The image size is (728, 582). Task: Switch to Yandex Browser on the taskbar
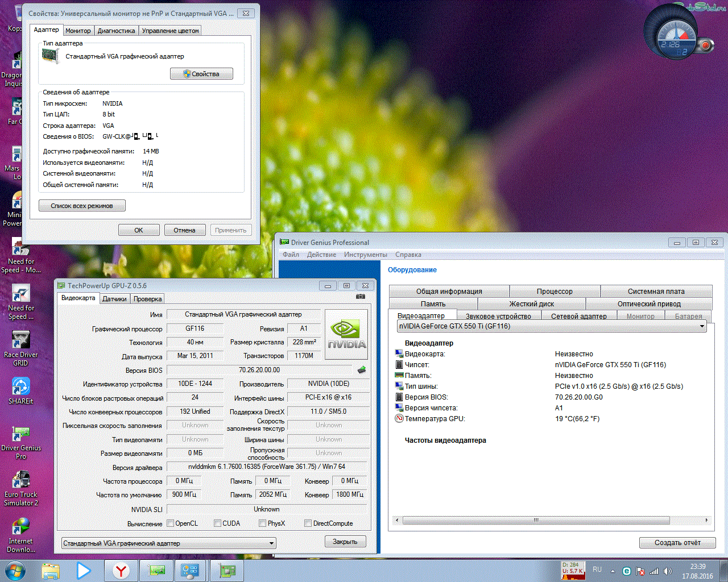[x=121, y=570]
